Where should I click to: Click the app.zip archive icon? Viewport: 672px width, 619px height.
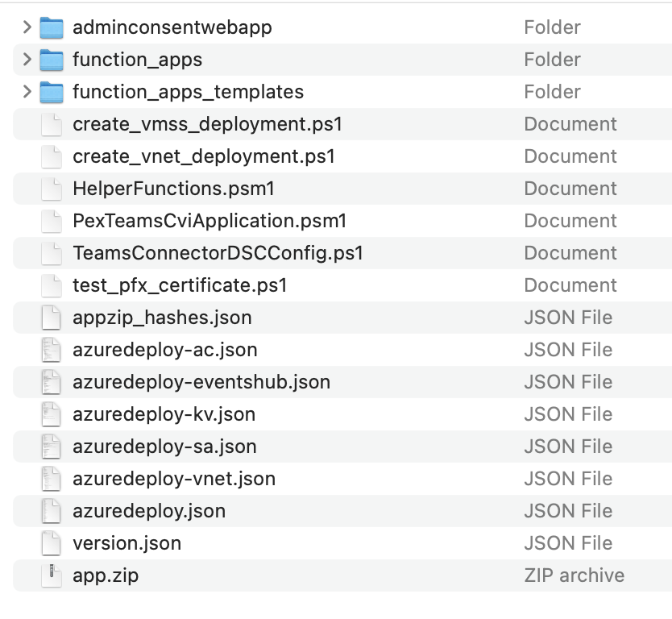(52, 575)
